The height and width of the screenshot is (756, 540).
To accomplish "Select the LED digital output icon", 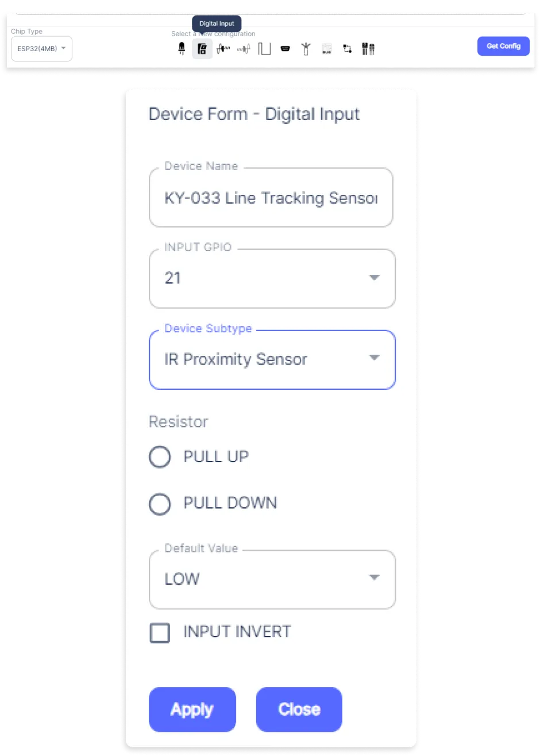I will pyautogui.click(x=182, y=49).
